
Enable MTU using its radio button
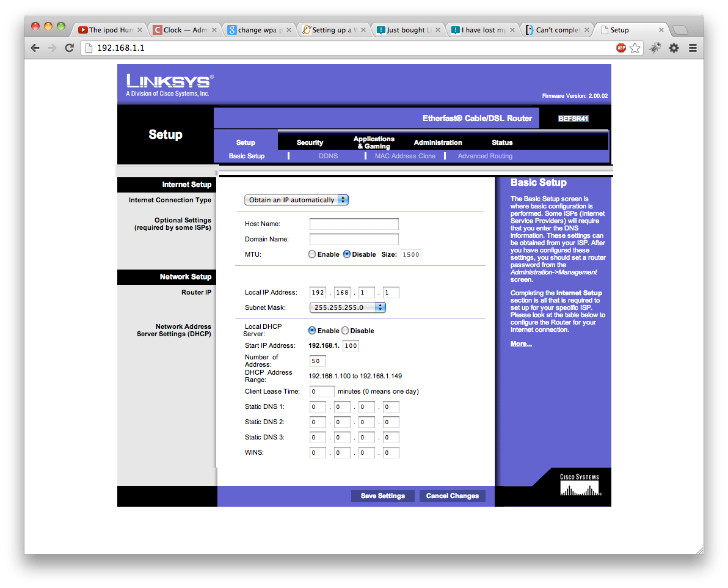[312, 254]
